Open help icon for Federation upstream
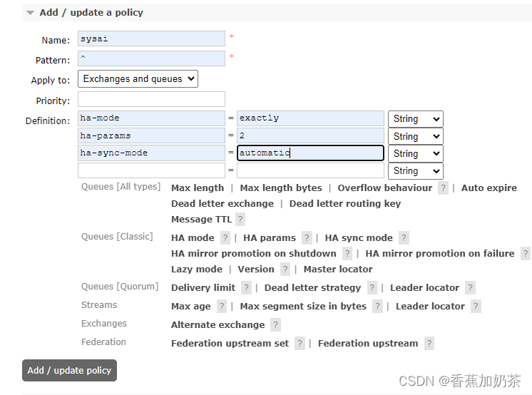Viewport: 532px width, 395px height. [429, 344]
